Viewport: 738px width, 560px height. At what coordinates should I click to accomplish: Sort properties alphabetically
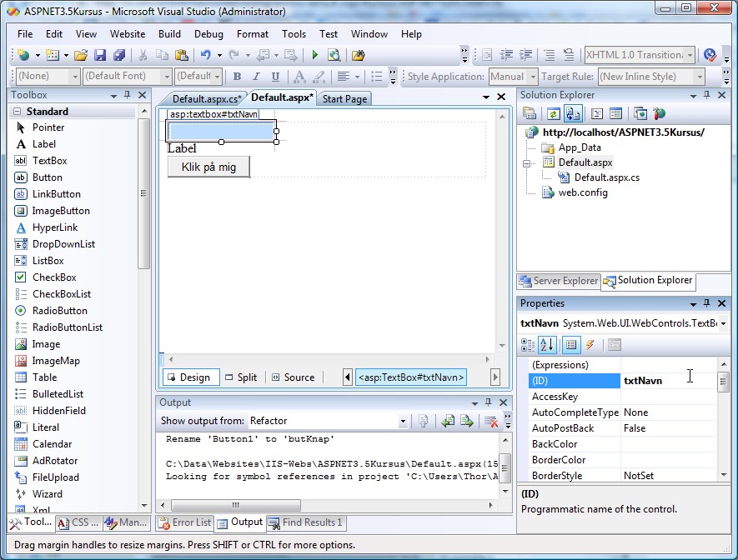click(x=547, y=345)
